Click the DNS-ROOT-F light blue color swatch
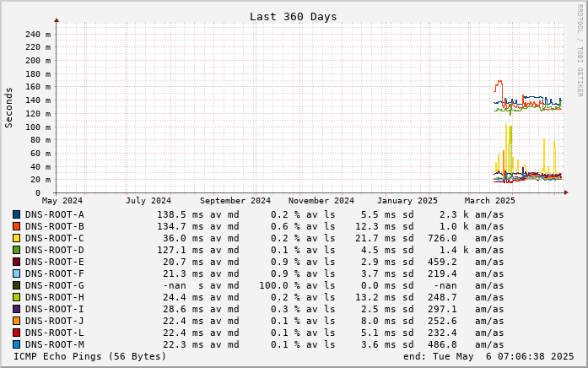The width and height of the screenshot is (588, 368). pyautogui.click(x=17, y=273)
